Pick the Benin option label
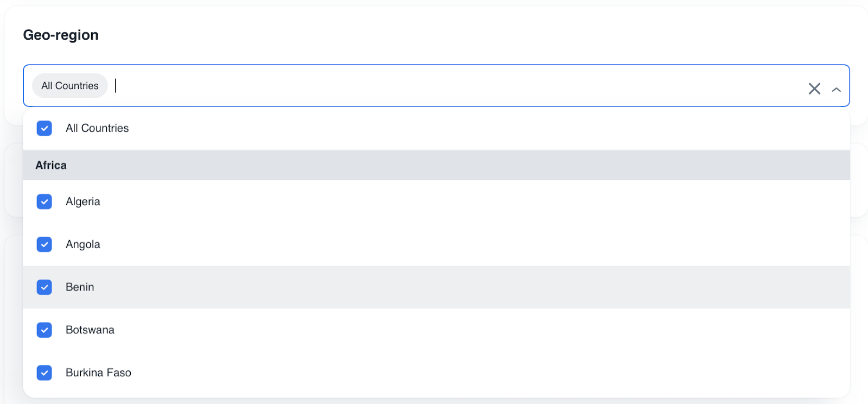This screenshot has width=868, height=404. pos(80,287)
